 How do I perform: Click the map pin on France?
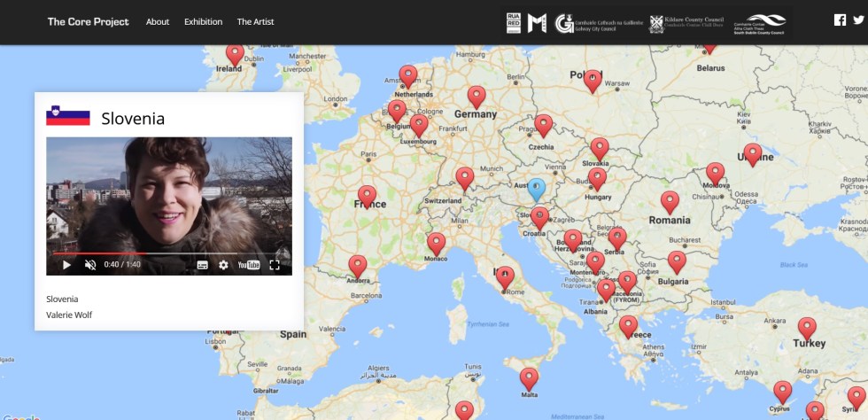pyautogui.click(x=367, y=196)
